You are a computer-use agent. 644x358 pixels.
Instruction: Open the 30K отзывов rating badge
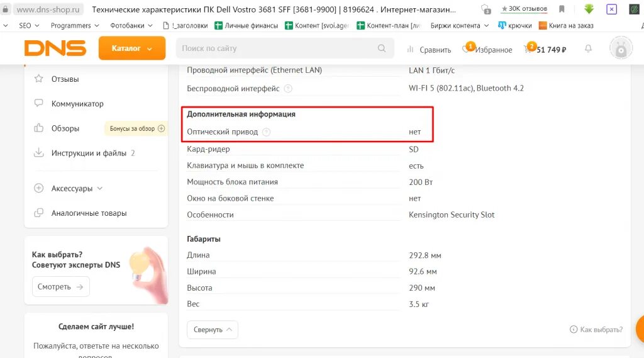[x=524, y=9]
